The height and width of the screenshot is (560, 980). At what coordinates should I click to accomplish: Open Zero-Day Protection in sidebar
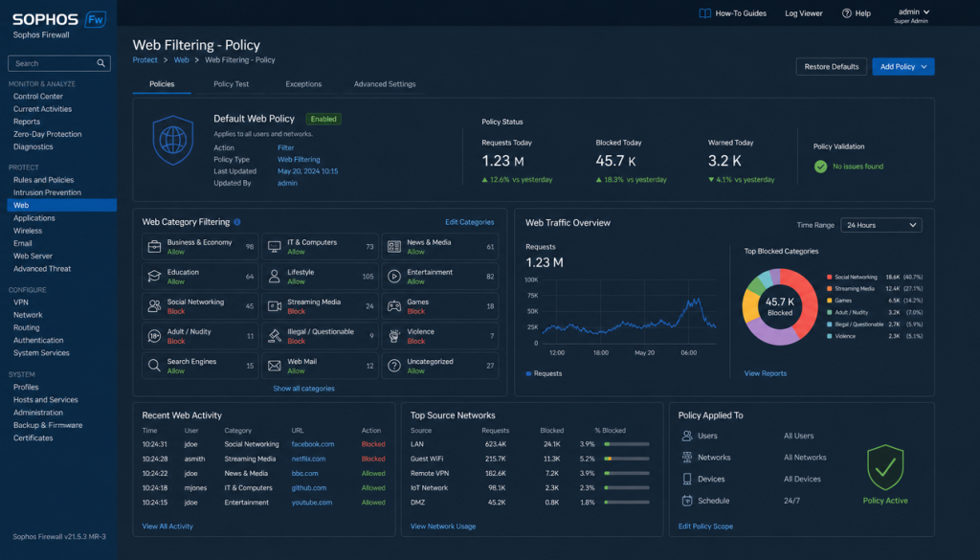coord(48,134)
